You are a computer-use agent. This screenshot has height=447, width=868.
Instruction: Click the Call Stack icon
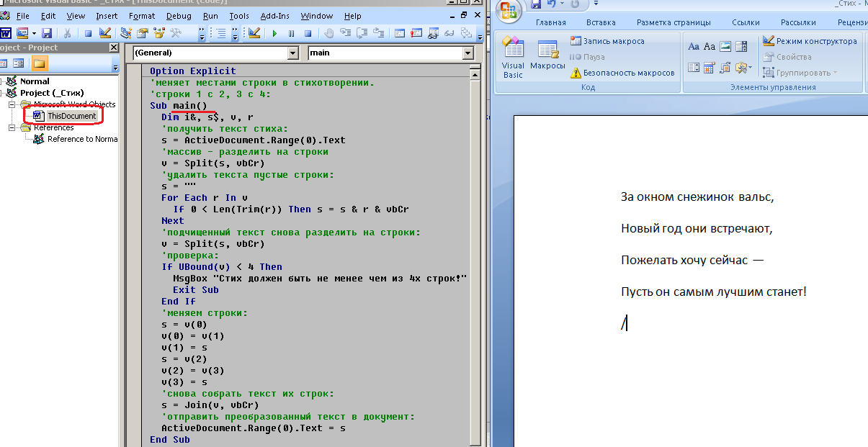(465, 33)
